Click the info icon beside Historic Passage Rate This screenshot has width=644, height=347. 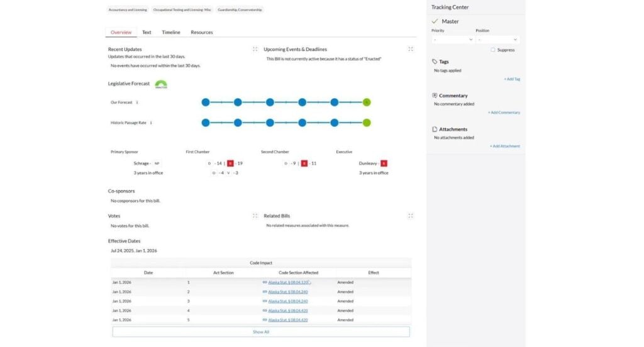coord(151,123)
